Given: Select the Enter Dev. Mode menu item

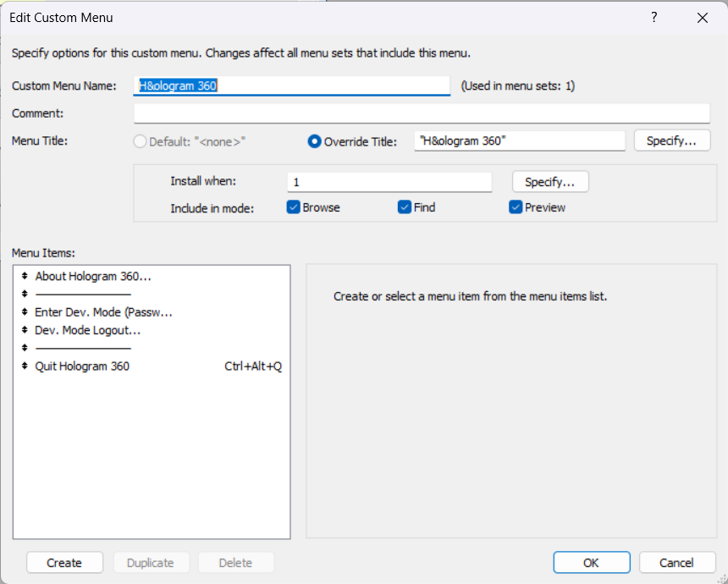Looking at the screenshot, I should pos(103,312).
